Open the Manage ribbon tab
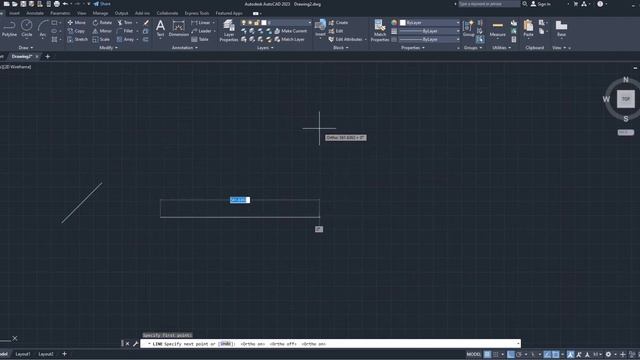Screen dimensions: 640x360 (100, 13)
